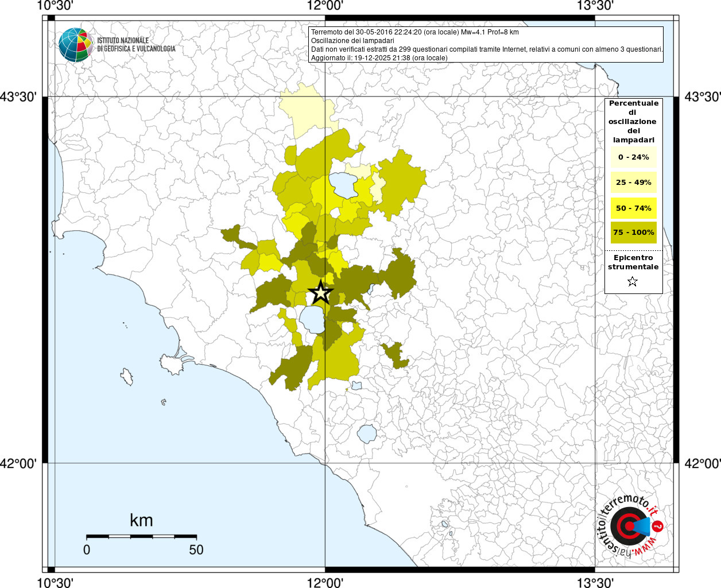
Task: Click the black-and-white epicenter star on the map
Action: click(320, 293)
